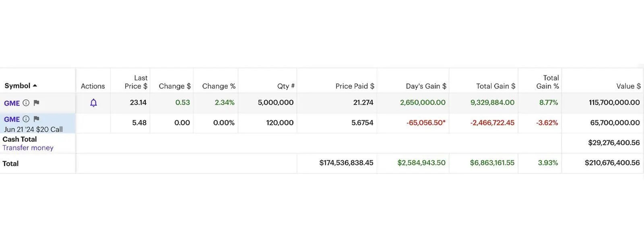644x242 pixels.
Task: Sort by Value $ column header
Action: [x=628, y=86]
